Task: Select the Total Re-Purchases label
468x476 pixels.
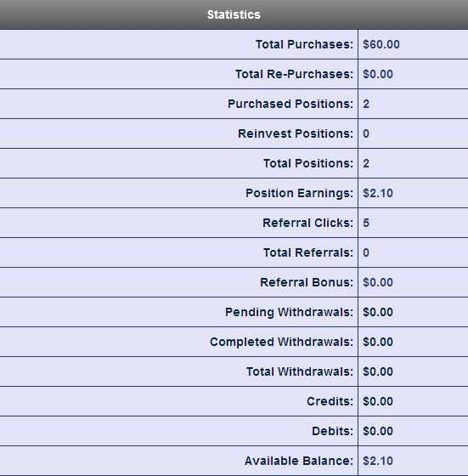Action: point(294,74)
